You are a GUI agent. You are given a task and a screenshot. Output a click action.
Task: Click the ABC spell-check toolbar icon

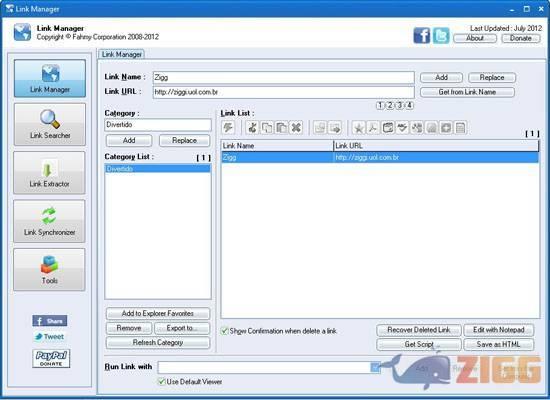click(x=402, y=127)
